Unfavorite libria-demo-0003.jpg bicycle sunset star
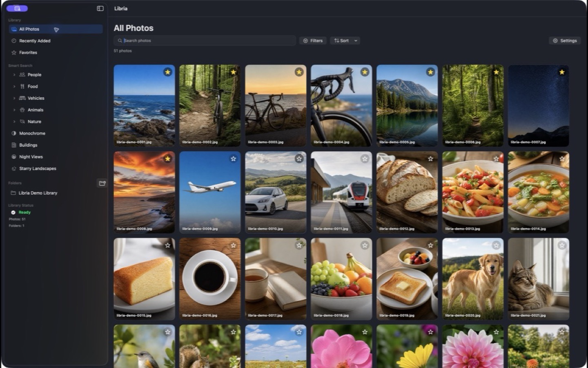This screenshot has height=368, width=588. click(299, 72)
